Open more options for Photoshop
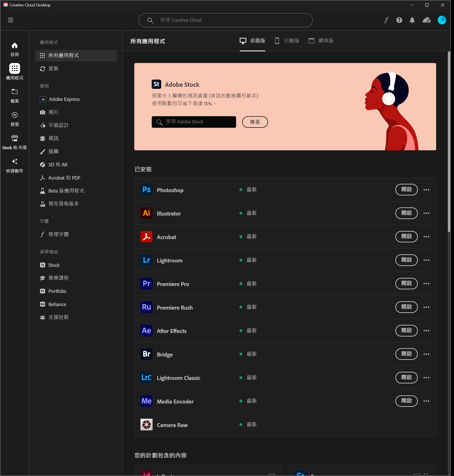Viewport: 454px width, 476px height. (426, 190)
